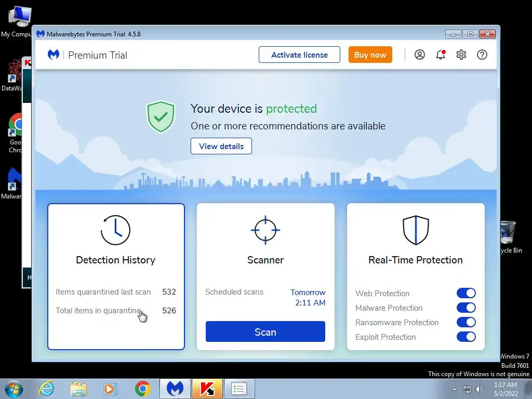Open the Scanner card title
532x399 pixels.
(x=265, y=260)
